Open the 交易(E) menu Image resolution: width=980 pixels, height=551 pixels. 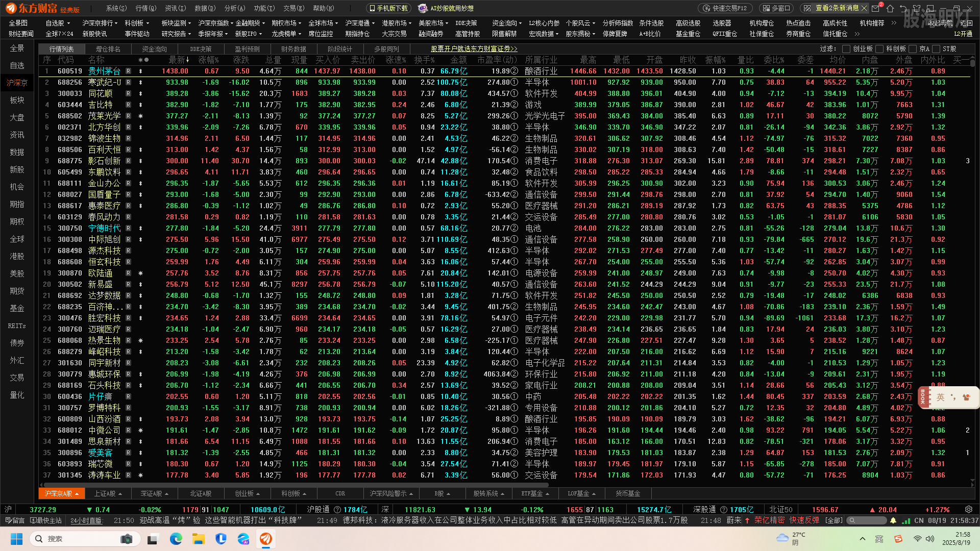(x=294, y=8)
